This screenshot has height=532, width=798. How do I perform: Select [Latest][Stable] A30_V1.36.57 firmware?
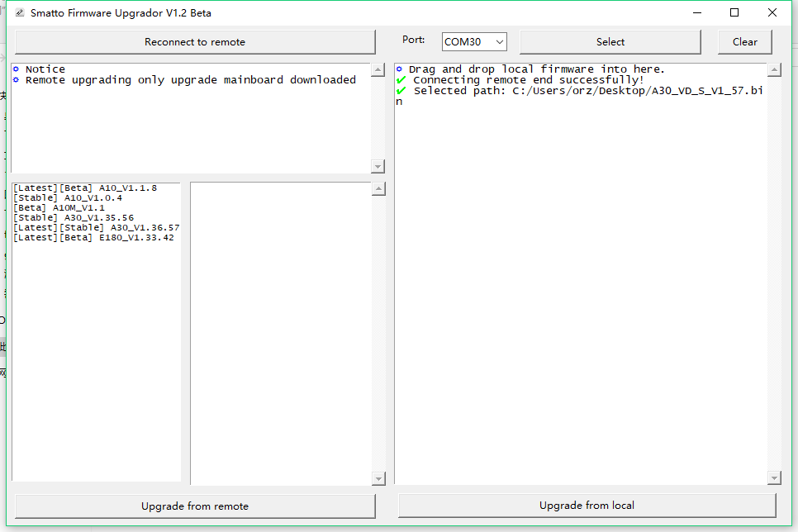[97, 227]
